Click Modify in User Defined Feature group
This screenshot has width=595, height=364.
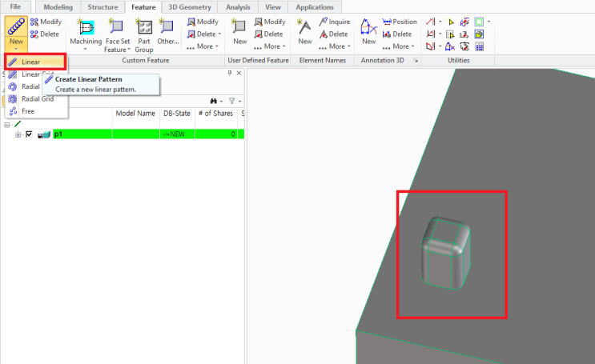click(270, 22)
